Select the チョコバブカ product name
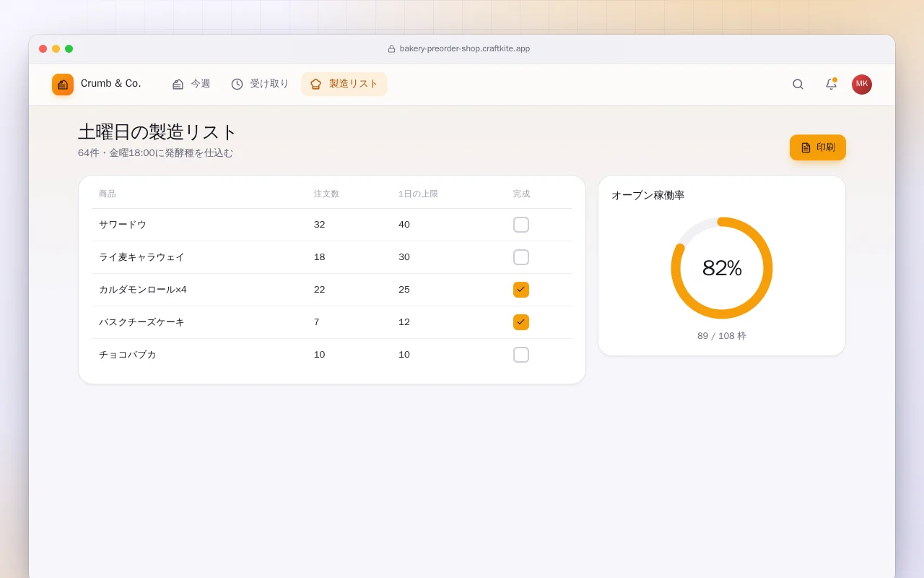The height and width of the screenshot is (578, 924). pos(128,355)
